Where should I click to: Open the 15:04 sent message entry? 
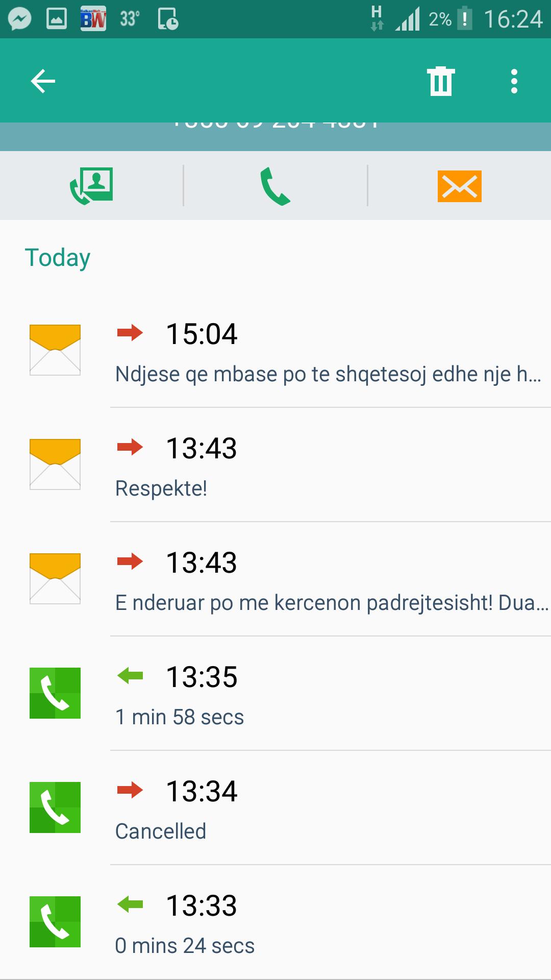coord(202,334)
